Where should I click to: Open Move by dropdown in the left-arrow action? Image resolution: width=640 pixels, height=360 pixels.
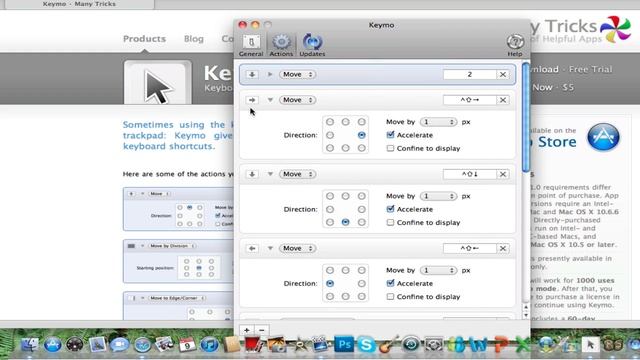click(x=438, y=270)
